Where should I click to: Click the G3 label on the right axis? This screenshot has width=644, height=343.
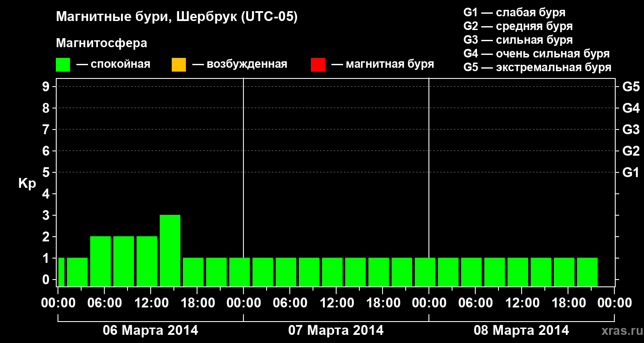(631, 129)
